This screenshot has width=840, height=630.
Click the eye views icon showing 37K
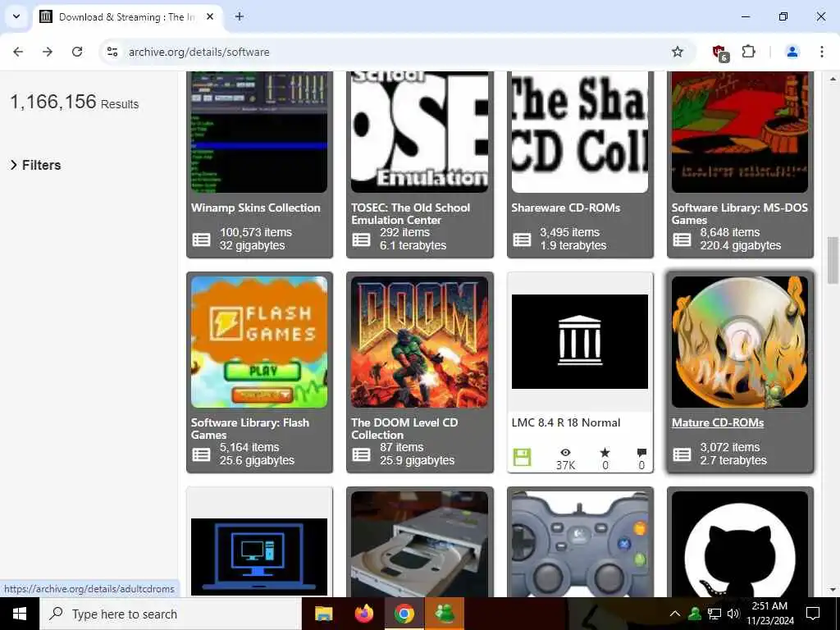tap(565, 453)
